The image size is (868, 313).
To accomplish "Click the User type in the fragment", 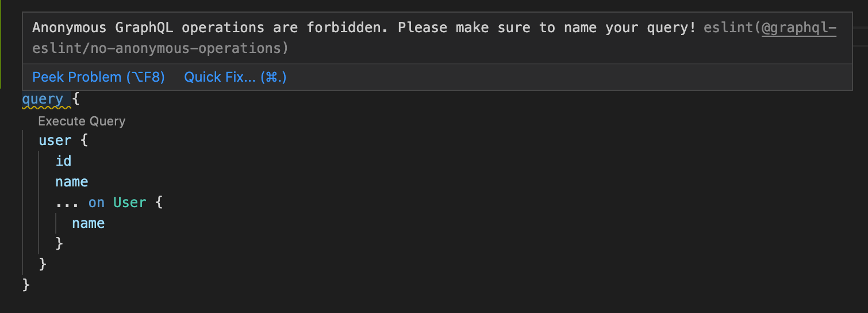I will 129,203.
